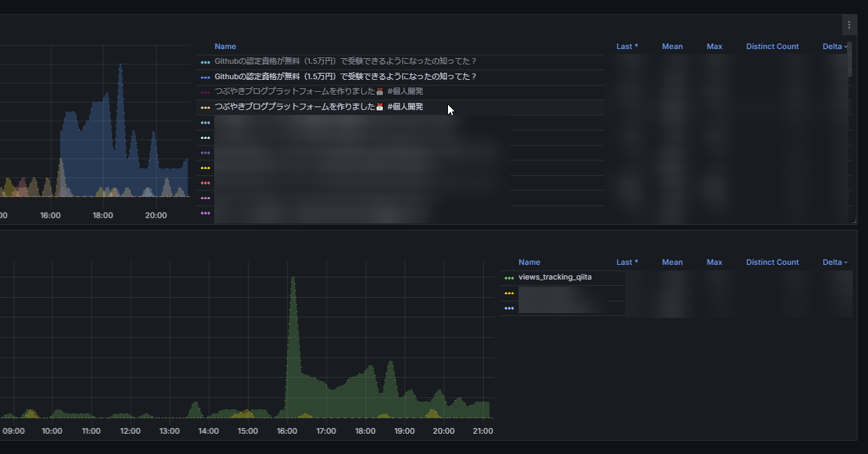Click the dark purple marker beside dimmed つぶやき entry
868x454 pixels.
pyautogui.click(x=205, y=92)
